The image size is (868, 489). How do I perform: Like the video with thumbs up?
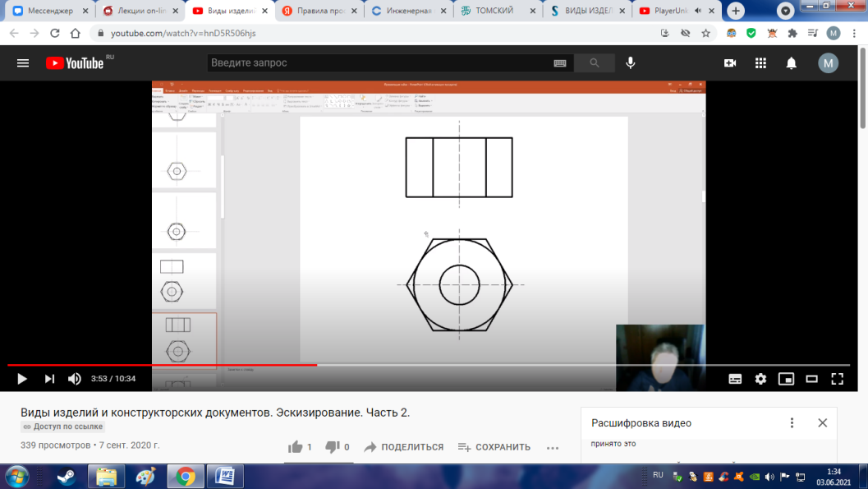pyautogui.click(x=296, y=447)
